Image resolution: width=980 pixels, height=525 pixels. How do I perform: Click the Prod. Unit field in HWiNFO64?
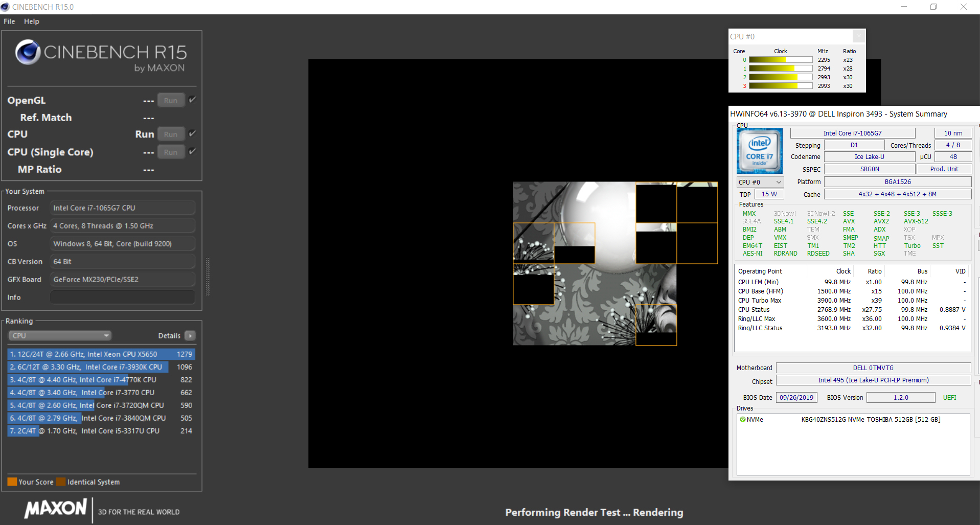944,169
